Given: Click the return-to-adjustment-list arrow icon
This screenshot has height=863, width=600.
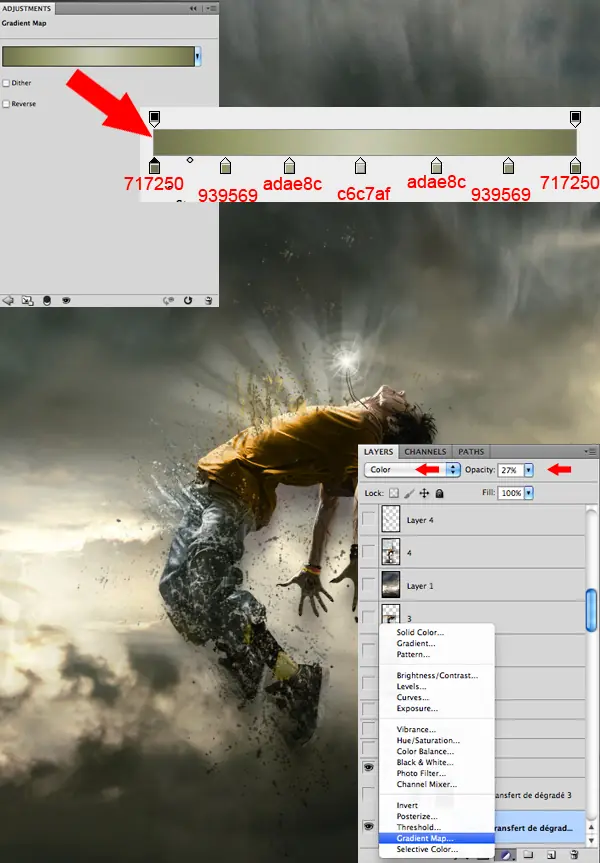Looking at the screenshot, I should coord(8,301).
